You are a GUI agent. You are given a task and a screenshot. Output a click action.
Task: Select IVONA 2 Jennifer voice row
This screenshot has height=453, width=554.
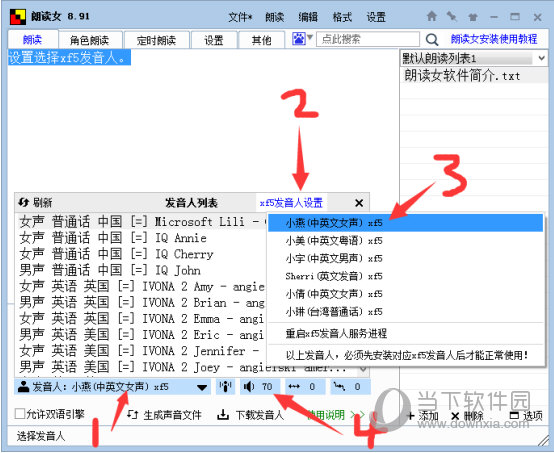click(141, 351)
